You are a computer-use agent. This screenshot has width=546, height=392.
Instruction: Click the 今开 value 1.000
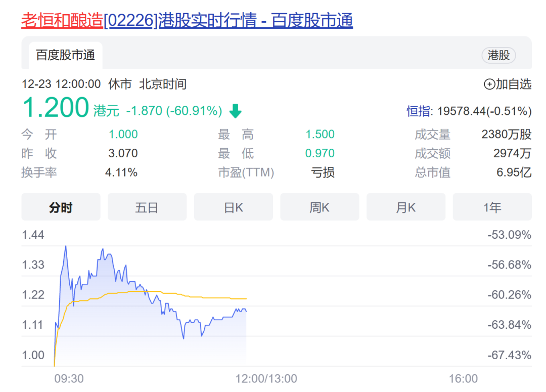[x=123, y=134]
